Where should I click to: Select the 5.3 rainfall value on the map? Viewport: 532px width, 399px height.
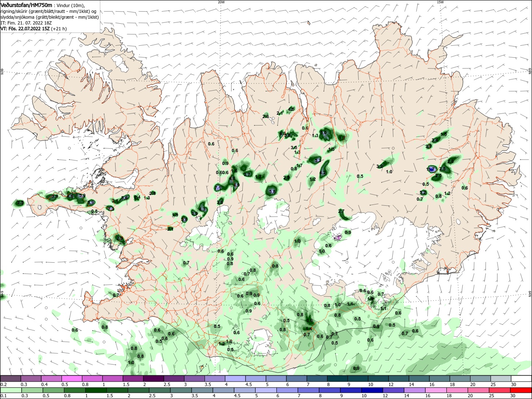318,160
